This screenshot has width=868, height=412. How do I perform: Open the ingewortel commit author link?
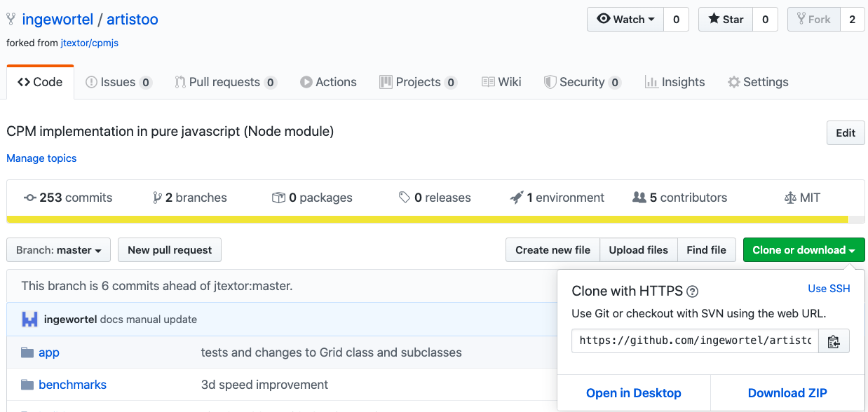tap(70, 320)
